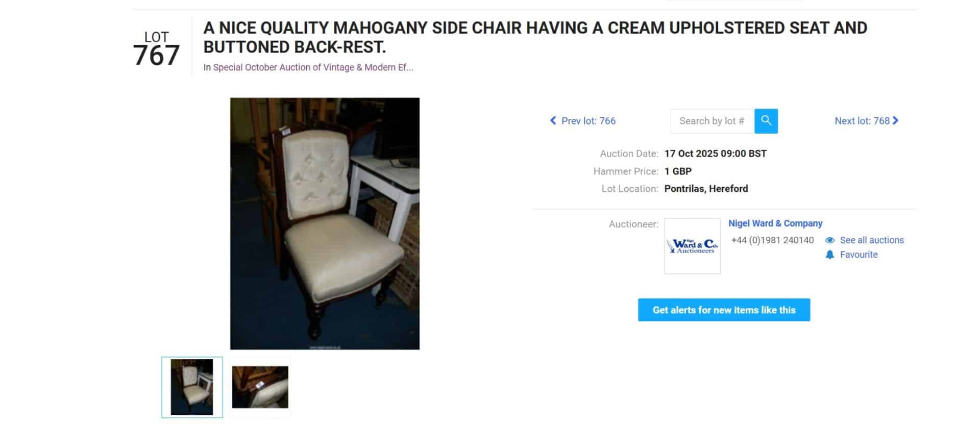Open the main chair photo
Screen dimensions: 980x432
point(325,223)
